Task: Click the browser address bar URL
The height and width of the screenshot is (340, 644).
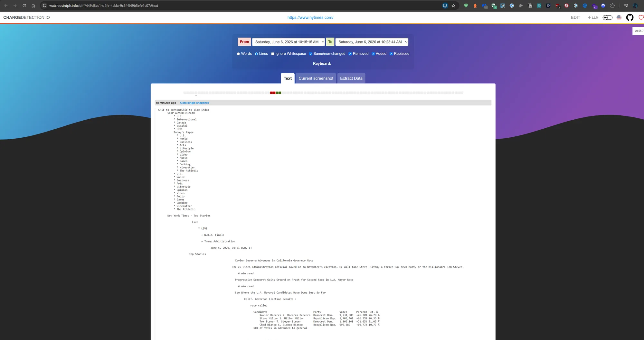Action: (x=104, y=5)
